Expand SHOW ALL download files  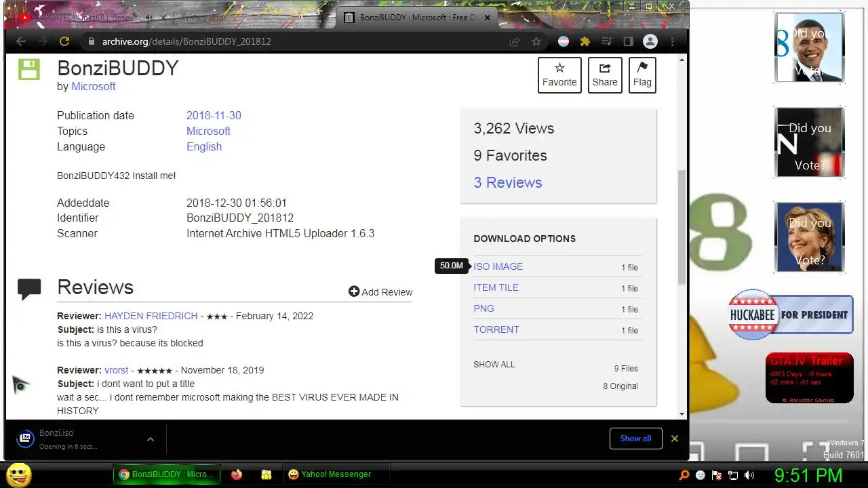494,364
